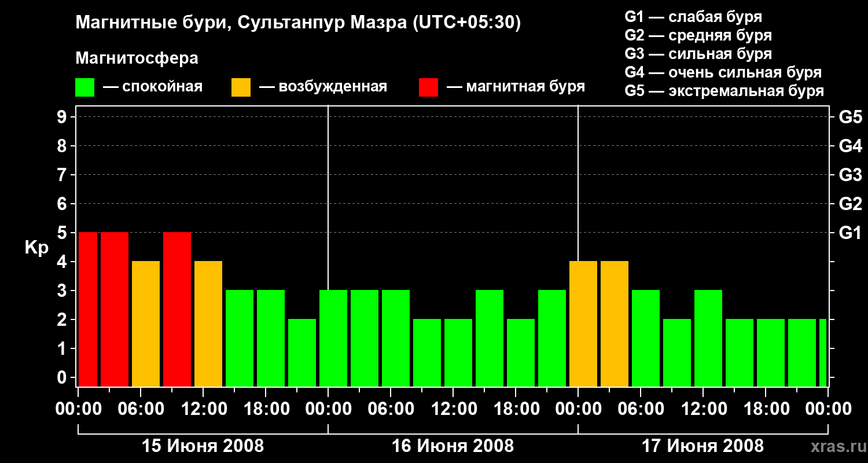Click the 'G5' right axis tick label

pos(851,117)
